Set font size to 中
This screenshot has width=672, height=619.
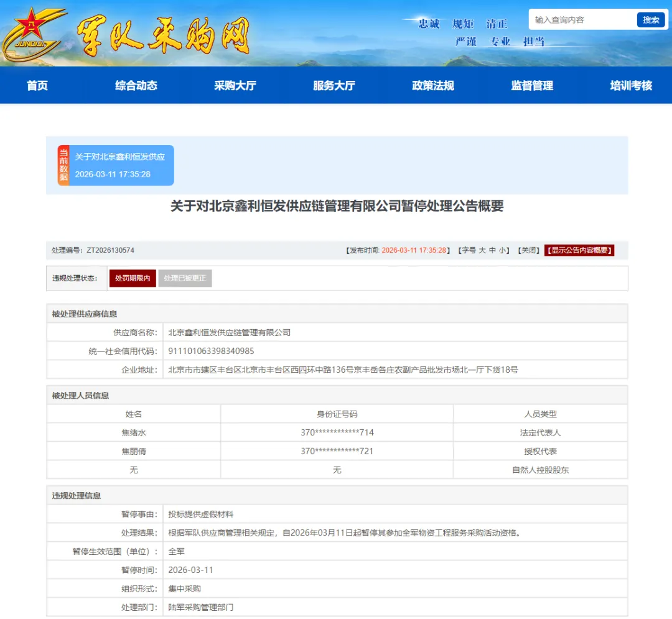pos(492,250)
